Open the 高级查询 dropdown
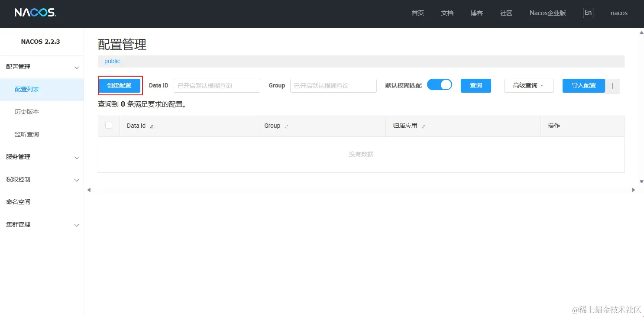Viewport: 644px width, 317px height. tap(529, 86)
